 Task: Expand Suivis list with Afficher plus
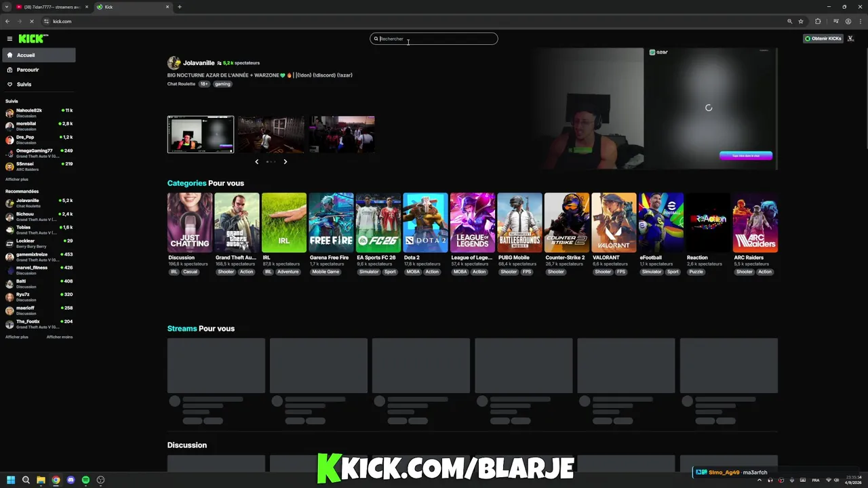pyautogui.click(x=17, y=180)
